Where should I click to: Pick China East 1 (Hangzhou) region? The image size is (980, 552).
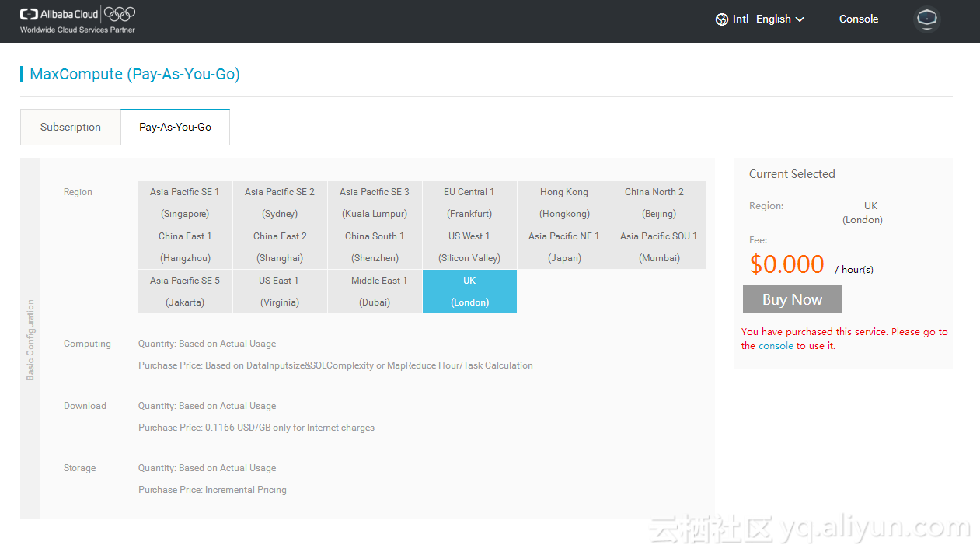185,247
